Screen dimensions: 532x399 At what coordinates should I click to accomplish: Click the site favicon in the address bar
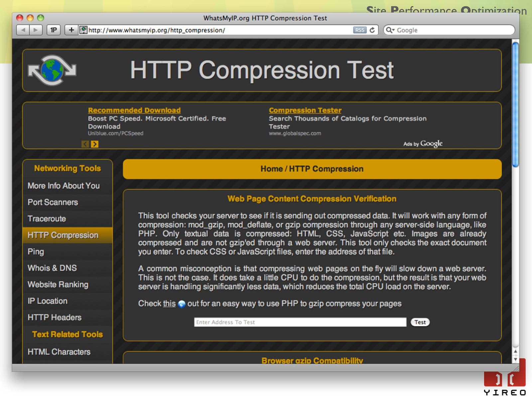coord(83,30)
